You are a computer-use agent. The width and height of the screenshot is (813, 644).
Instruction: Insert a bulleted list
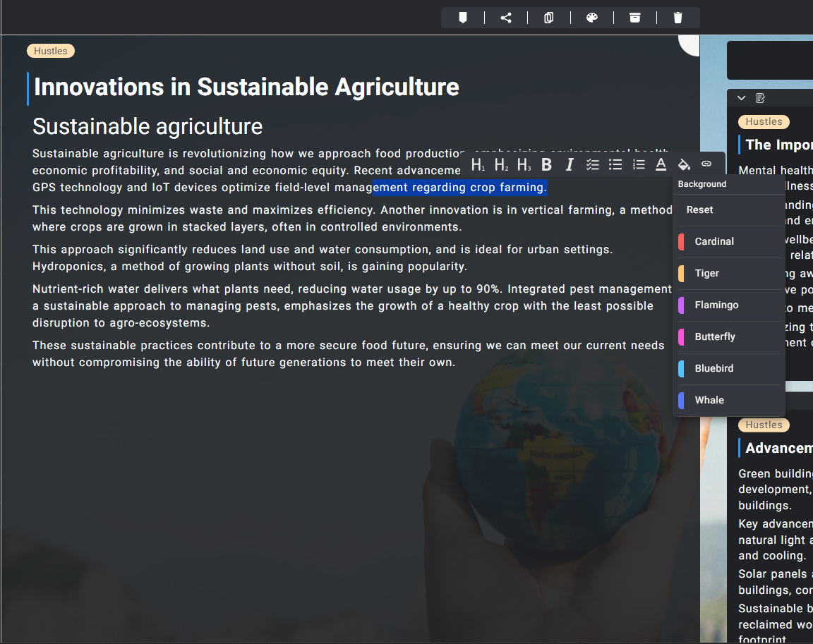tap(615, 165)
